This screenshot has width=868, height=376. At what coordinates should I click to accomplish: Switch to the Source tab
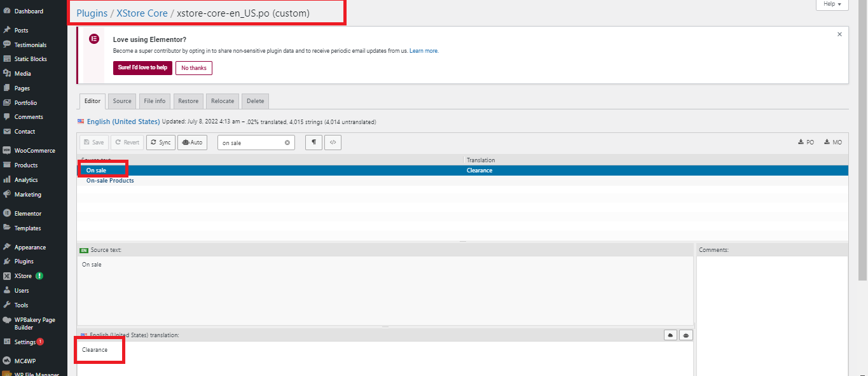[122, 101]
